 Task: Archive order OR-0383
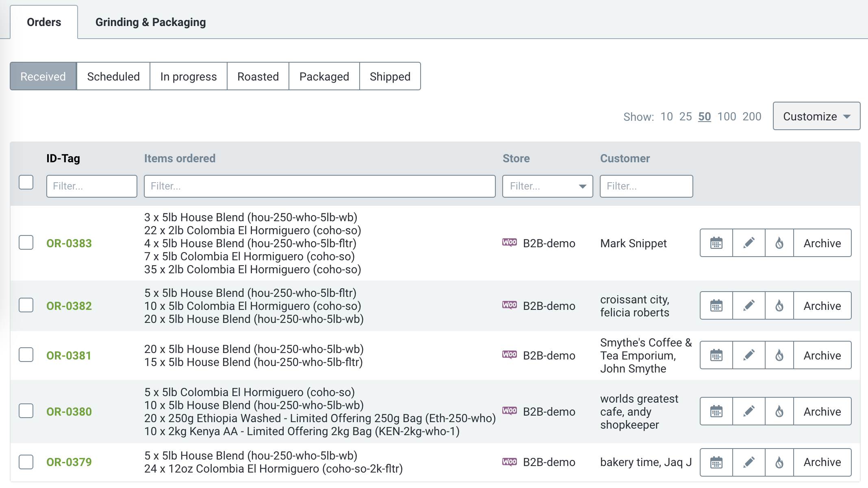click(822, 243)
